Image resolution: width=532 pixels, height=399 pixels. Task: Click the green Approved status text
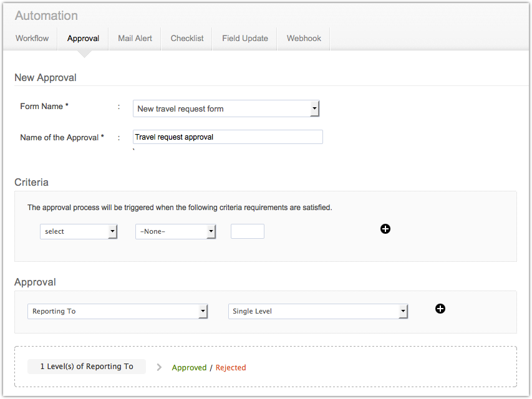pyautogui.click(x=189, y=368)
